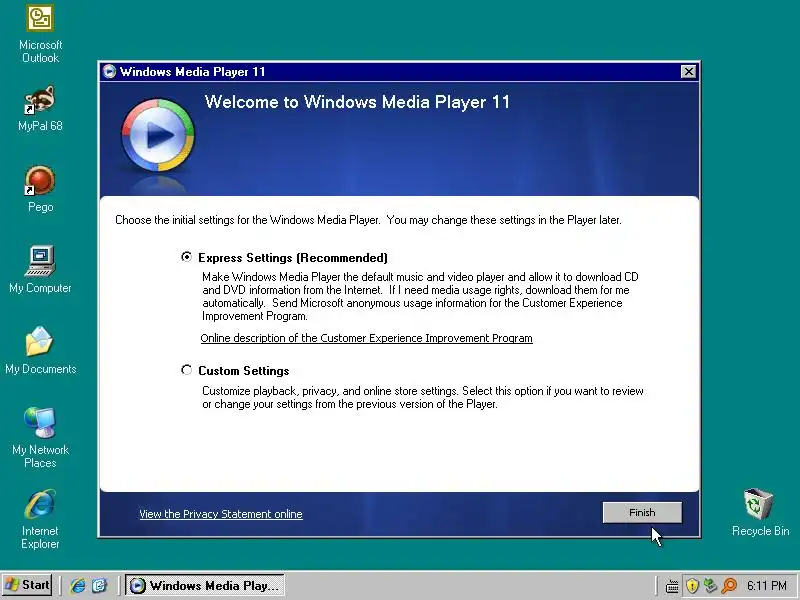
Task: View the Privacy Statement online
Action: 221,514
